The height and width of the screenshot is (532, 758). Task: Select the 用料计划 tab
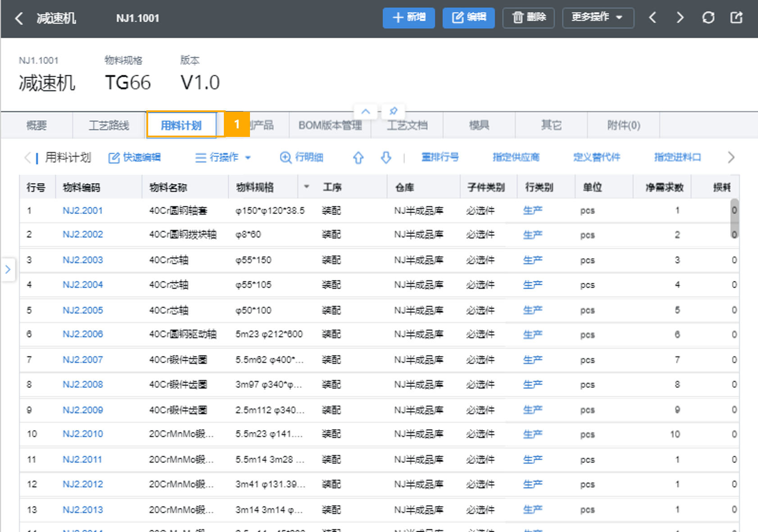click(181, 125)
